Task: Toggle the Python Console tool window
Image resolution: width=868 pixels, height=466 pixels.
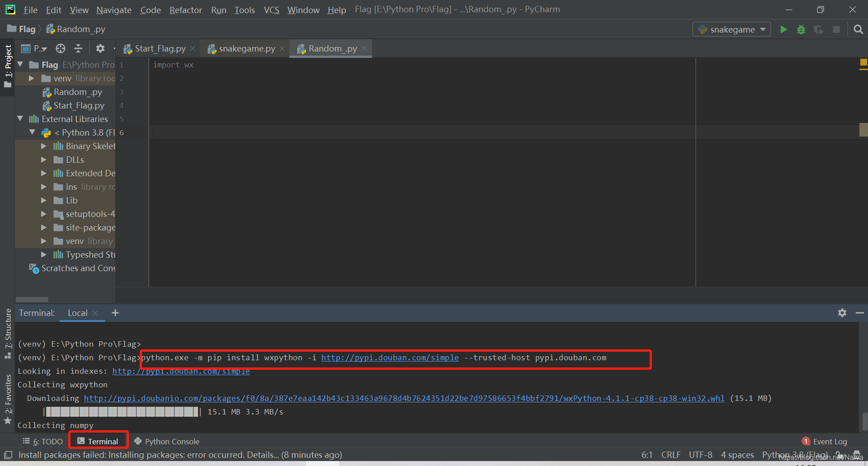Action: 167,442
